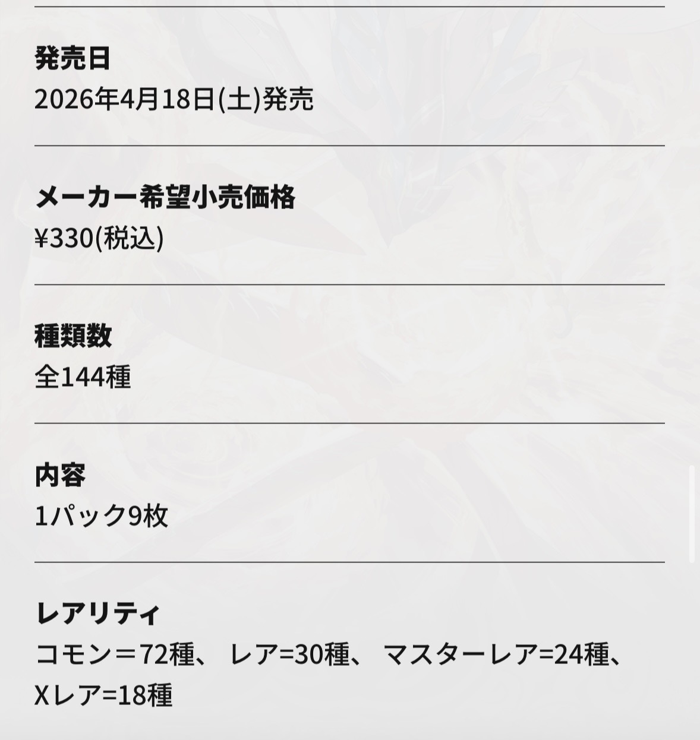Click the divider line between 発売日 and メーカー希望小売価格 sections

click(349, 146)
